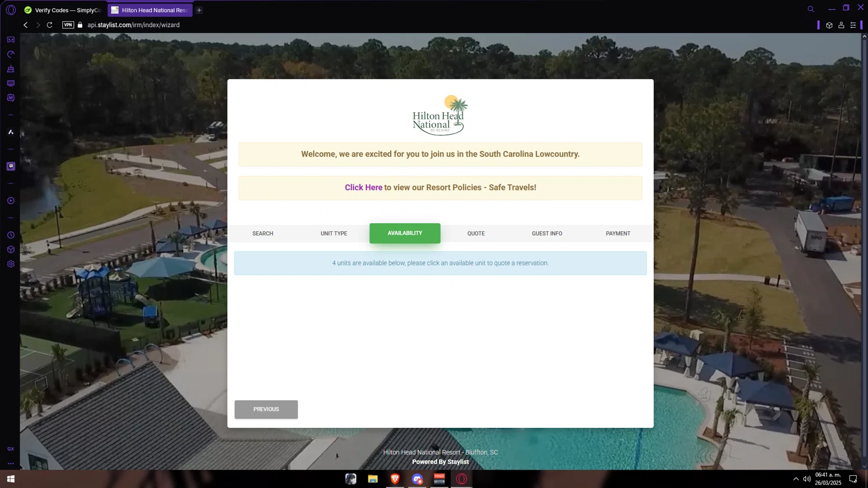The height and width of the screenshot is (488, 868).
Task: Select the Hilton Head National Resort tab
Action: point(150,10)
